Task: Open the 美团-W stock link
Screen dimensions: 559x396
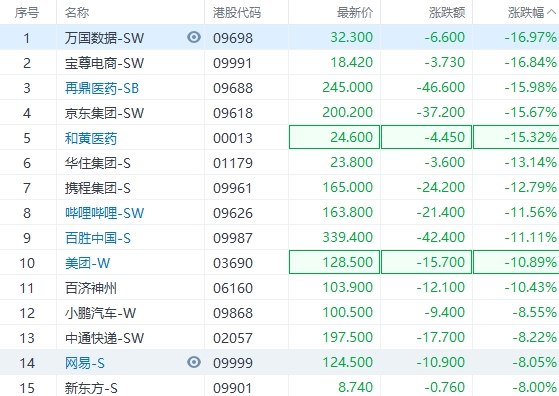Action: click(x=87, y=263)
